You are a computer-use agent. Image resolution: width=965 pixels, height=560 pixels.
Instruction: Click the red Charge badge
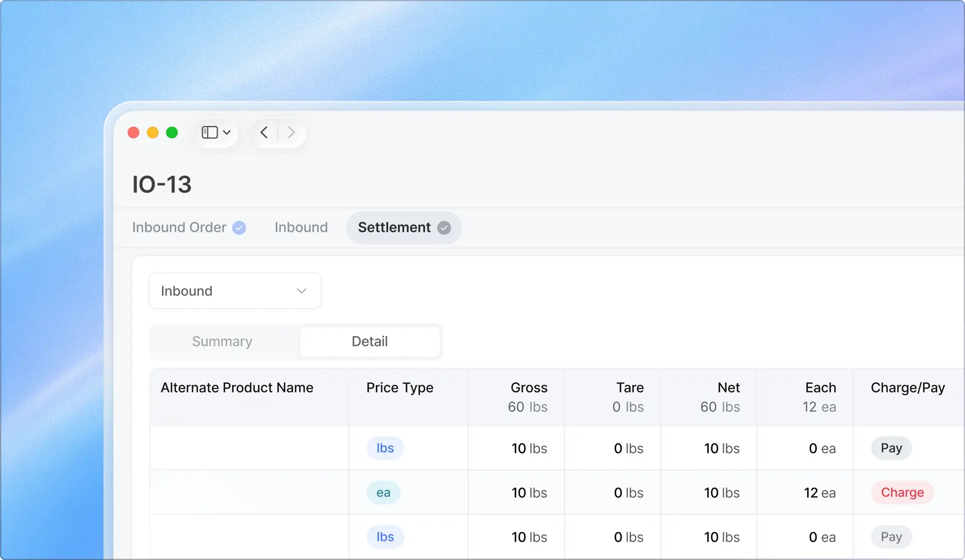click(902, 493)
